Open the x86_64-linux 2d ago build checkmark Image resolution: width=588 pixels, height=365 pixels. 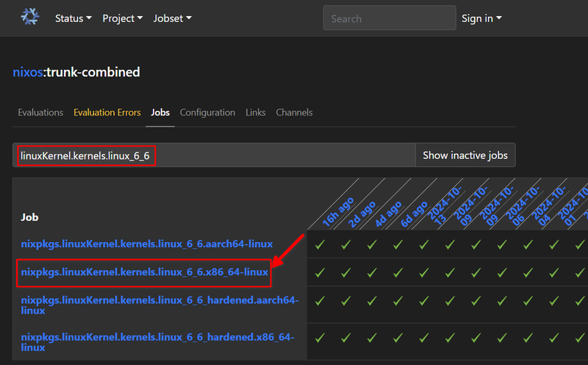345,272
